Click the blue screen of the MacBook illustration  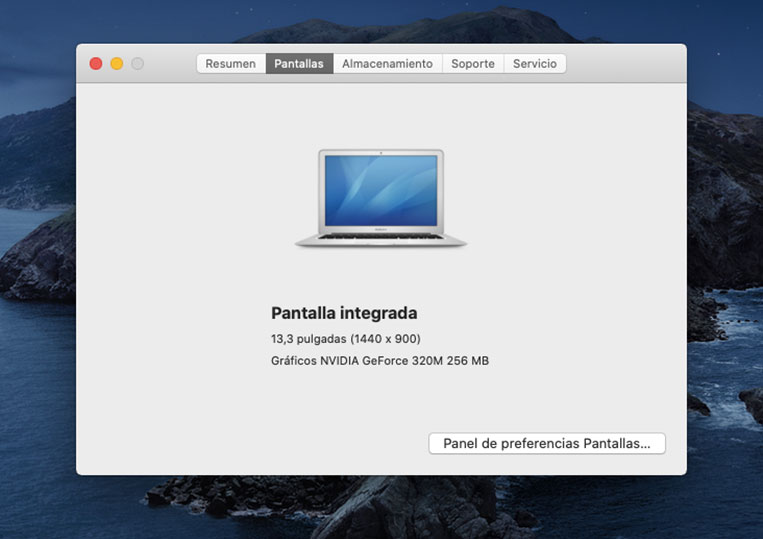381,190
